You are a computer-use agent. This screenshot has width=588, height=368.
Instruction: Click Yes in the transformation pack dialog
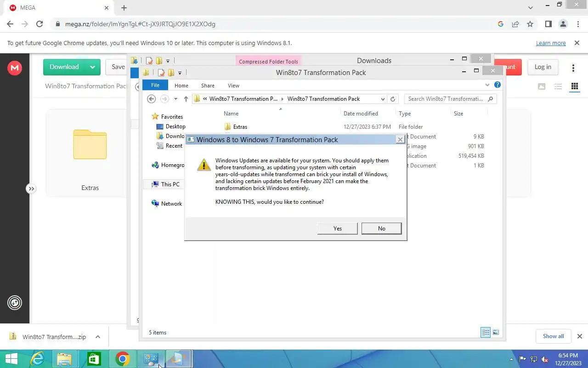[x=338, y=228]
